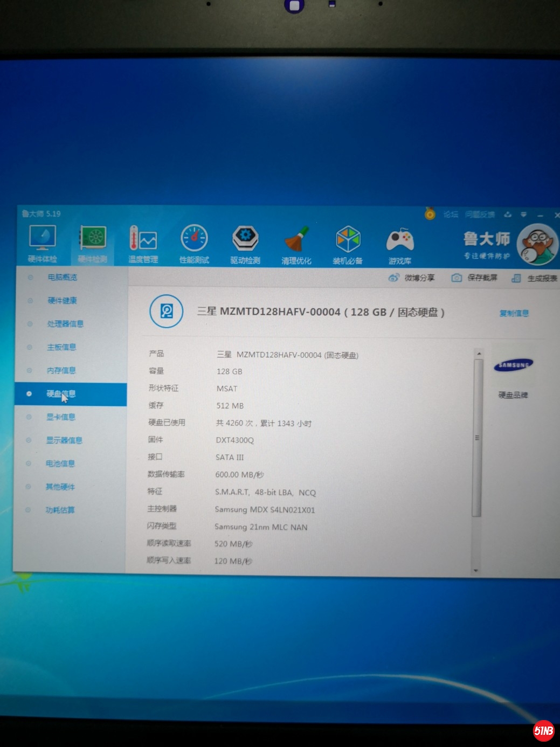Select 电池信息 in the sidebar
560x747 pixels.
point(60,464)
